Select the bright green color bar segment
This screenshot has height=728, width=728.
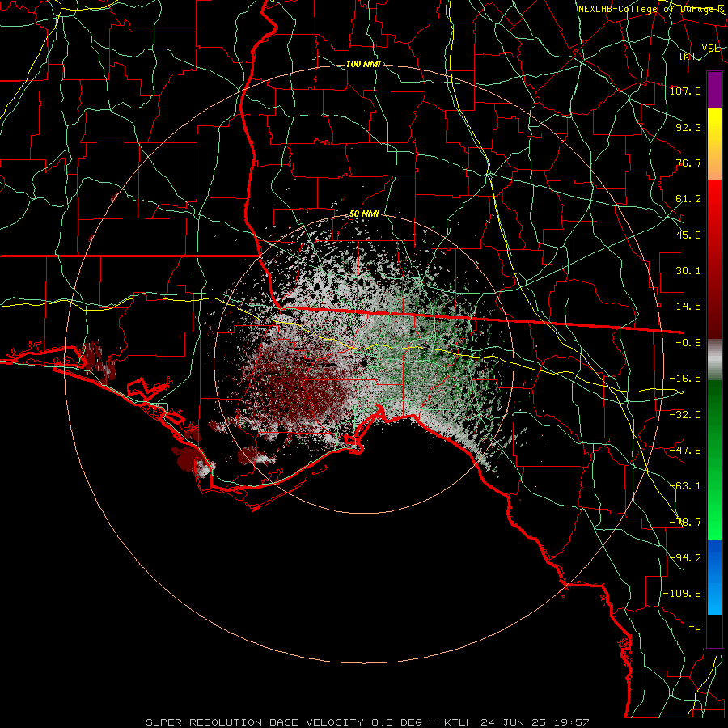point(714,513)
